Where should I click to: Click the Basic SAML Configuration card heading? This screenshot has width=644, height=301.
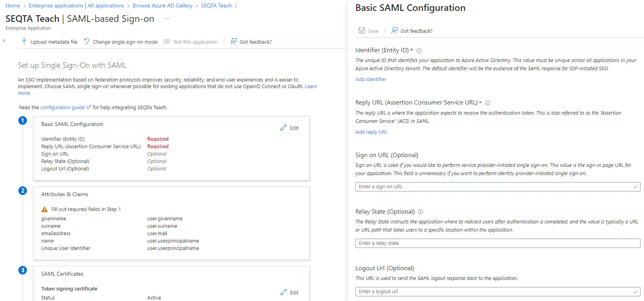[72, 124]
